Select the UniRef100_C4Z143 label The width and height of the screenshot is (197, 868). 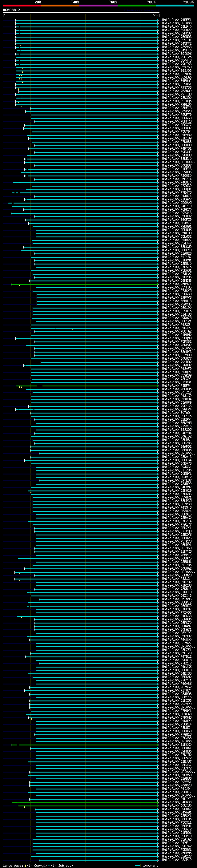click(176, 596)
